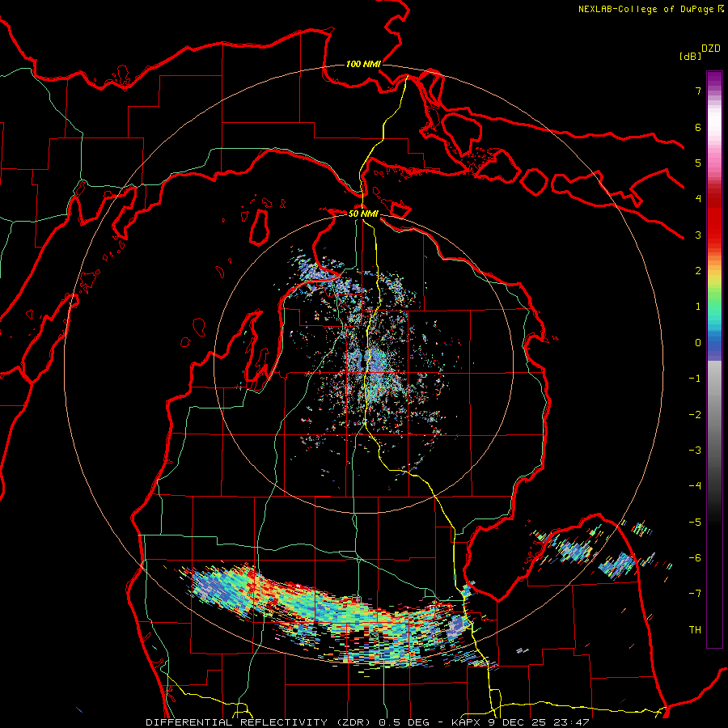
Task: Click the 7 value on the color scale
Action: click(698, 91)
